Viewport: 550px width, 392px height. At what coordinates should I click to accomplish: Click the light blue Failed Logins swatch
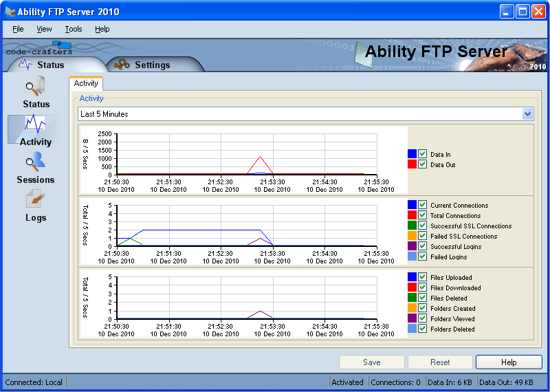coord(412,257)
